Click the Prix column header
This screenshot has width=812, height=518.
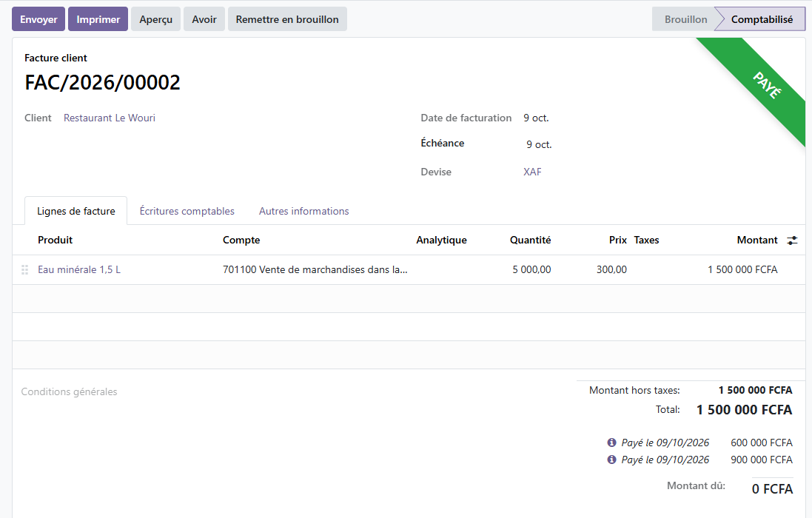[618, 240]
